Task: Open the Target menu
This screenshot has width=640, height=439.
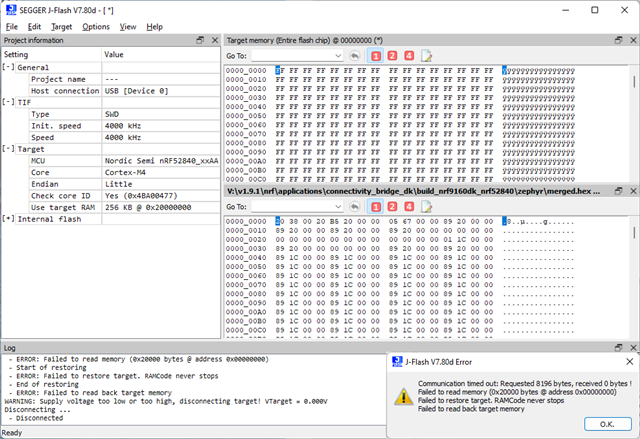Action: pos(62,26)
